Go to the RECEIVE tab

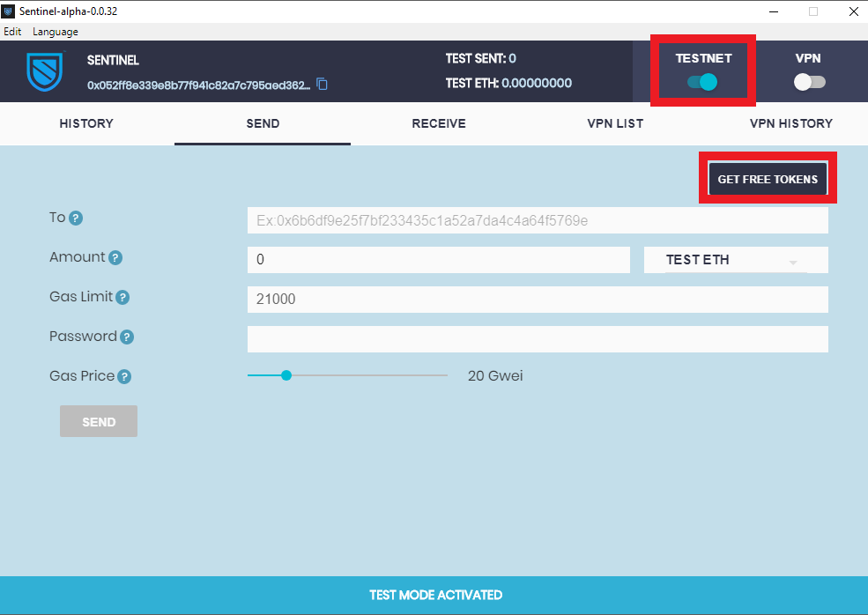pyautogui.click(x=439, y=123)
